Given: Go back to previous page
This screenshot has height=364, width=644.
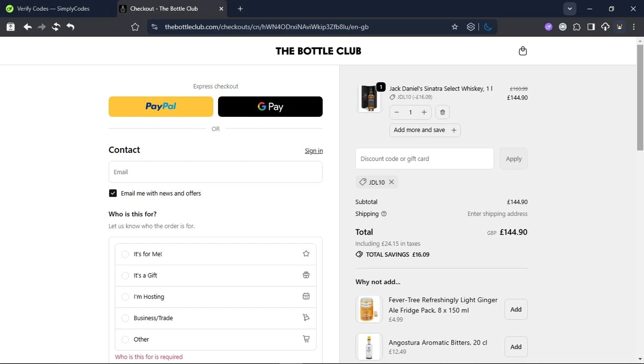Looking at the screenshot, I should click(27, 27).
